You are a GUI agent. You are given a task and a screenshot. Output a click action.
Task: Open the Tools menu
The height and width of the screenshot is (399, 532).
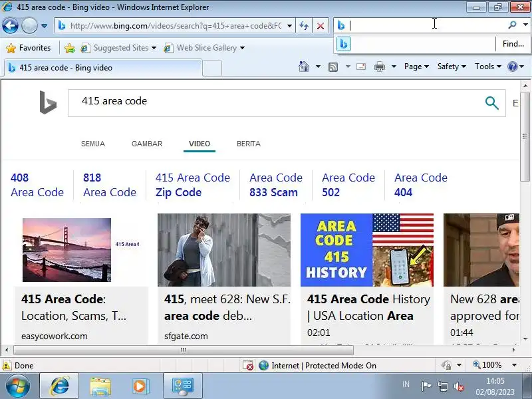tap(488, 66)
